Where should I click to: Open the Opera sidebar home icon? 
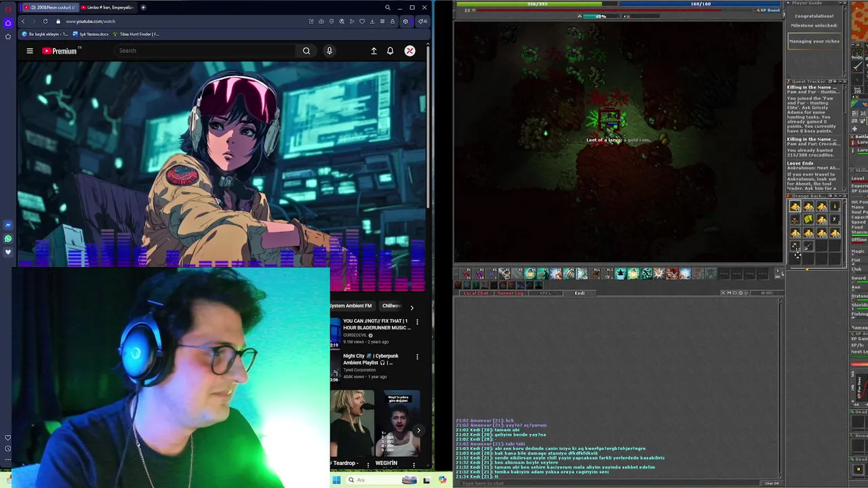pyautogui.click(x=8, y=22)
